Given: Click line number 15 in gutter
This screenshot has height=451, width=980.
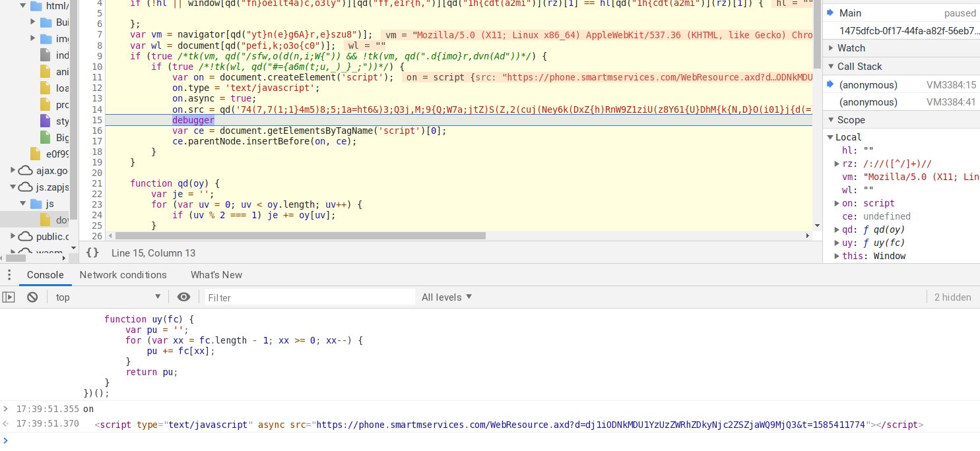Looking at the screenshot, I should 97,120.
